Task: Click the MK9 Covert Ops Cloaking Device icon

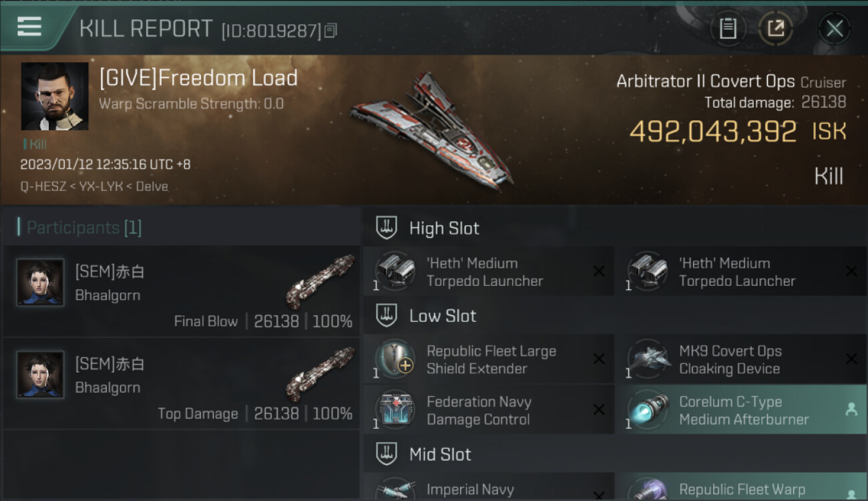Action: point(647,359)
